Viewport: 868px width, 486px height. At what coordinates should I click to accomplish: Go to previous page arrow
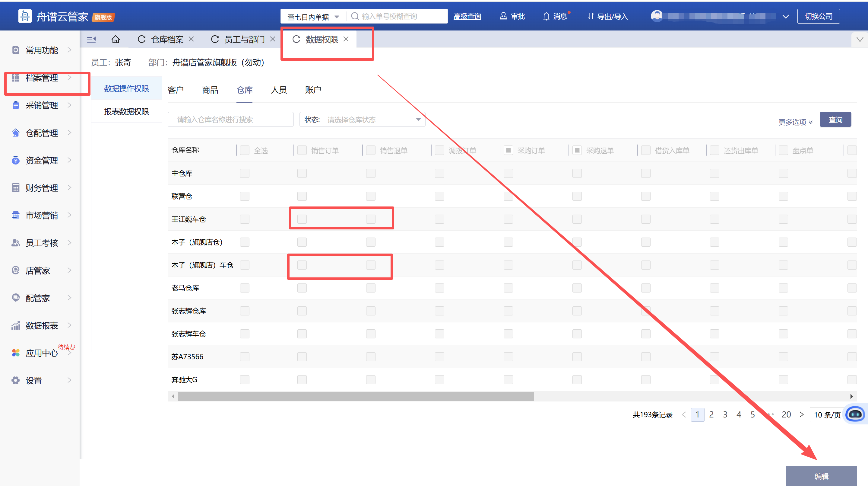pyautogui.click(x=683, y=414)
